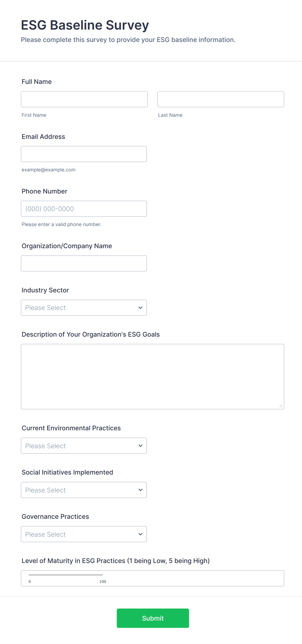Click the Organization/Company Name input
The width and height of the screenshot is (302, 644).
pos(84,263)
